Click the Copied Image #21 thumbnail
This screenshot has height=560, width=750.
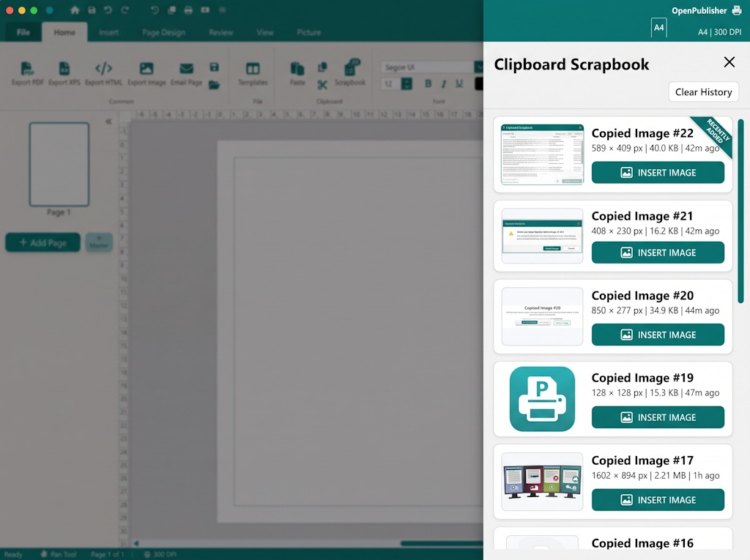point(542,236)
